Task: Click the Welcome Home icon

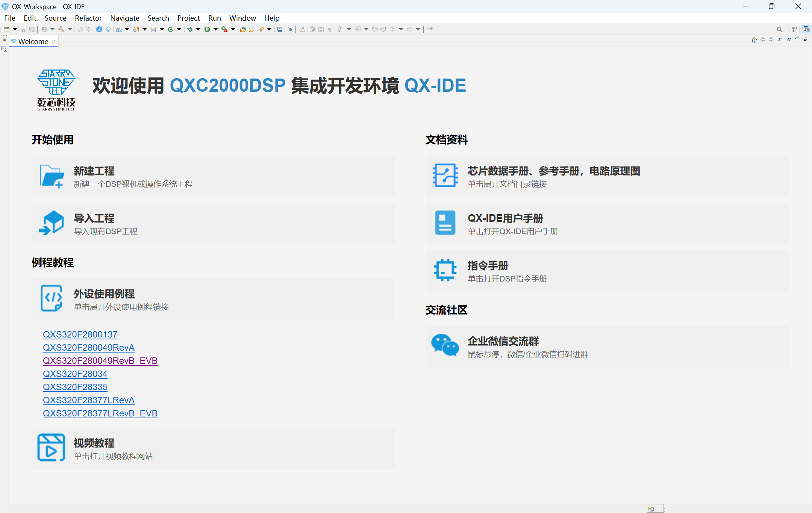Action: coord(754,39)
